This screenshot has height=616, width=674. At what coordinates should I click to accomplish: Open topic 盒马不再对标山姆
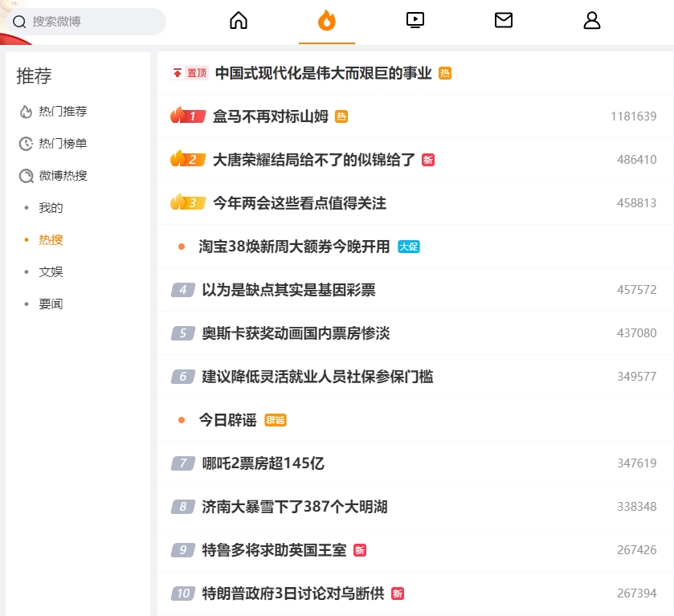coord(271,116)
